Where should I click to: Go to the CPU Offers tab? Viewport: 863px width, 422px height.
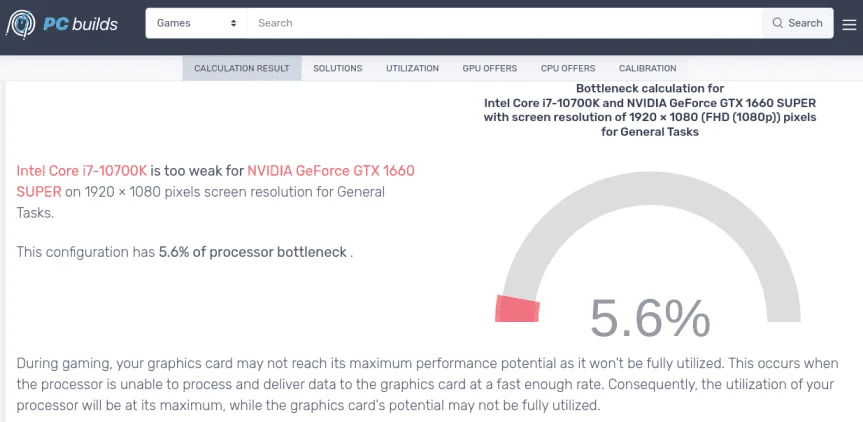(568, 68)
